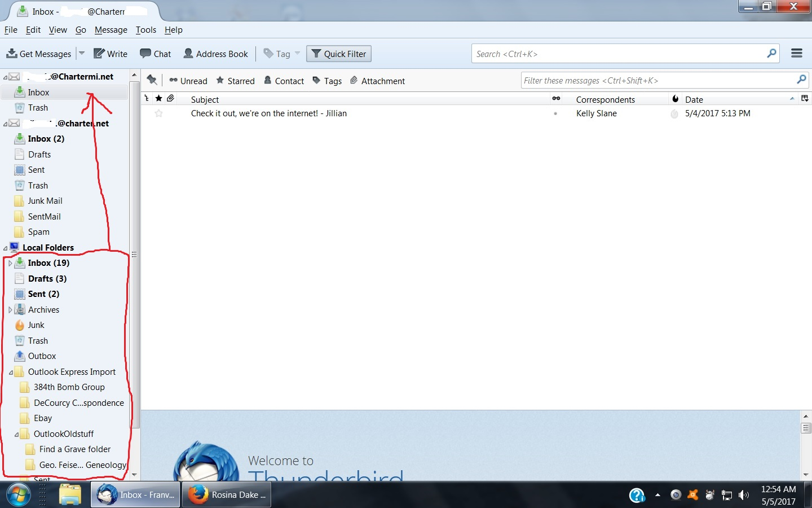Open Windows Explorer from the taskbar
Viewport: 812px width, 508px height.
[70, 495]
